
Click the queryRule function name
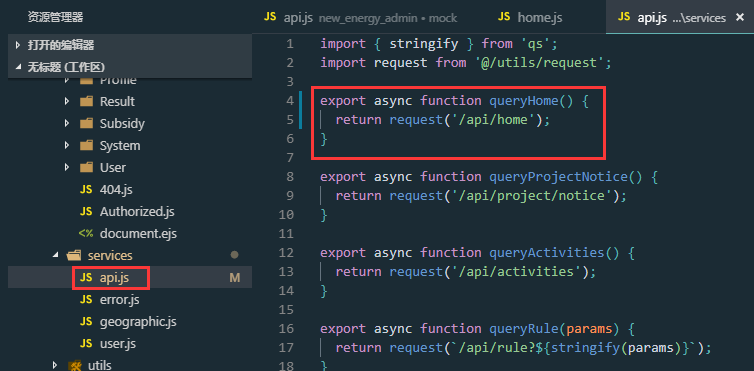tap(524, 329)
